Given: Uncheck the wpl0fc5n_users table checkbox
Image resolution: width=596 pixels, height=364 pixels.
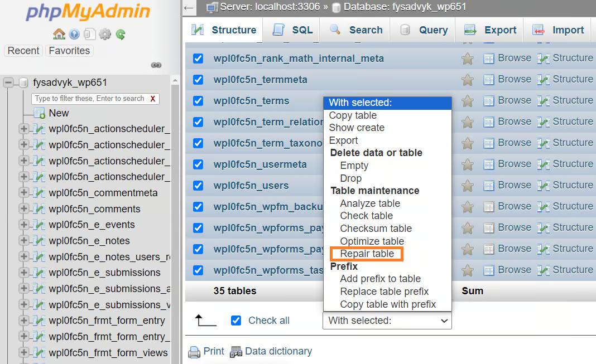Looking at the screenshot, I should 198,186.
